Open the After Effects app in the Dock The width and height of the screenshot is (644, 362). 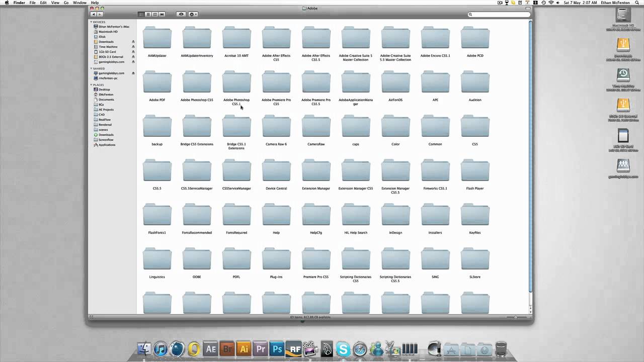[x=211, y=348]
